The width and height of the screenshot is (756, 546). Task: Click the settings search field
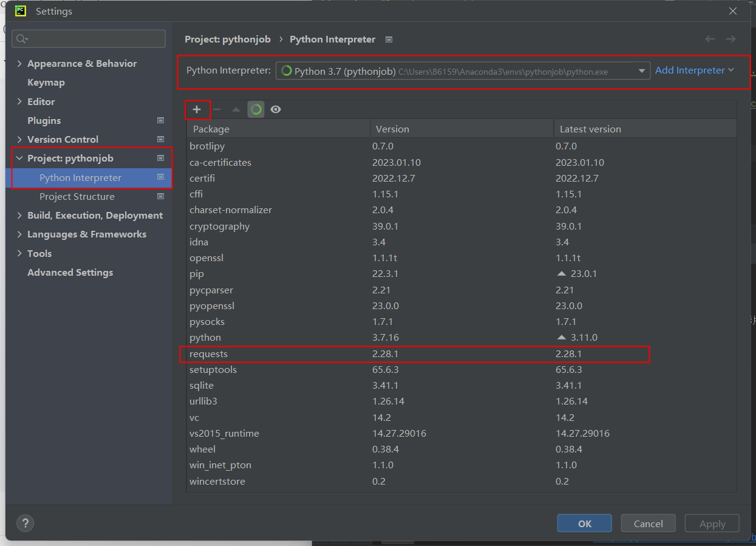tap(89, 39)
